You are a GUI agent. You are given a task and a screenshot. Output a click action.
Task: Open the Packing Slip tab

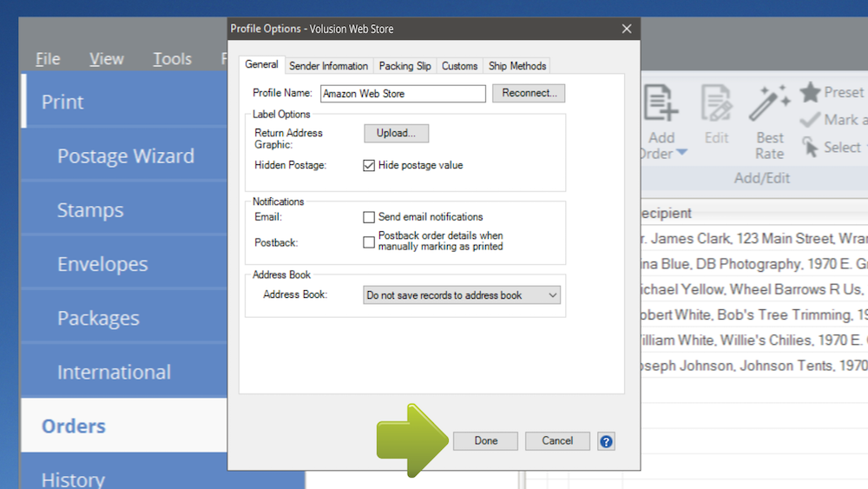(404, 66)
